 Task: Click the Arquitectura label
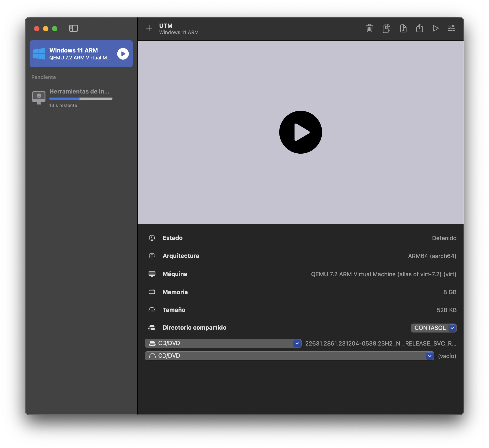[181, 256]
